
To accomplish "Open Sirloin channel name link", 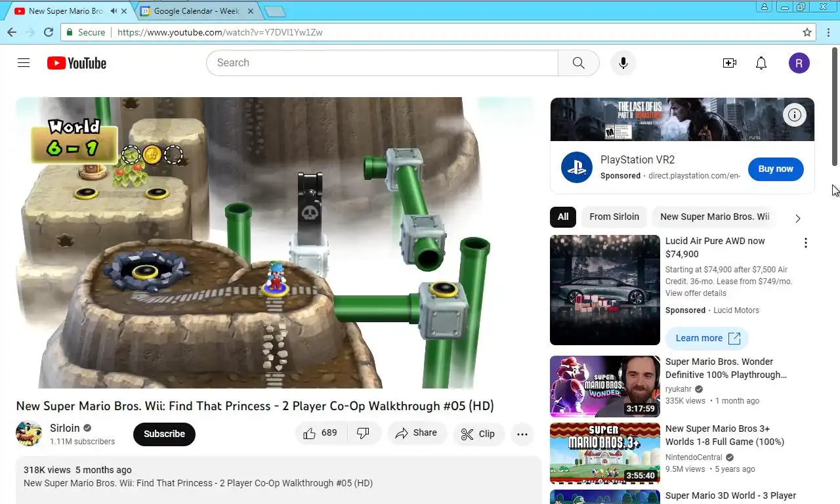I will [x=65, y=428].
